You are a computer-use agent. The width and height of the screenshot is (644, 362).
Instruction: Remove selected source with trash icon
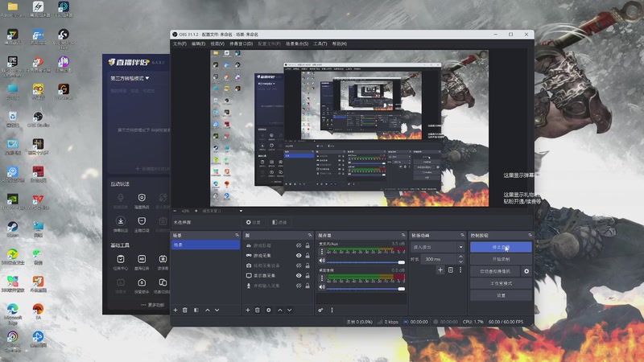tap(258, 311)
